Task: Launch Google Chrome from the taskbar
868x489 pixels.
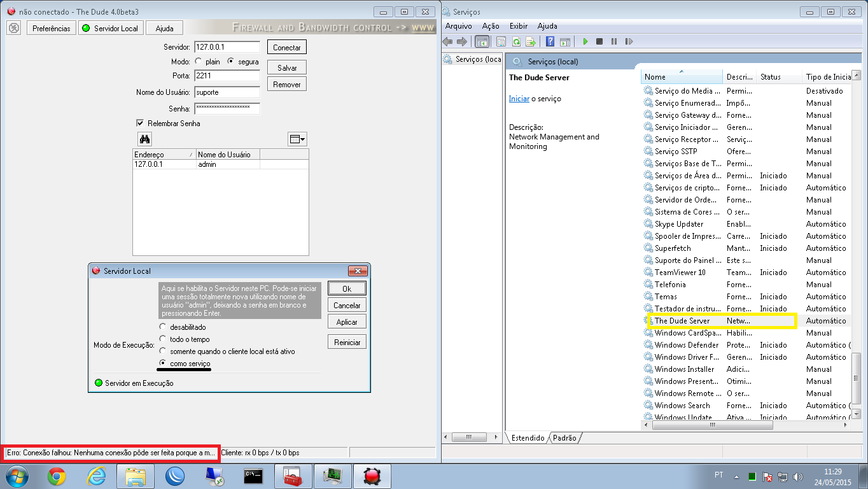Action: point(57,476)
